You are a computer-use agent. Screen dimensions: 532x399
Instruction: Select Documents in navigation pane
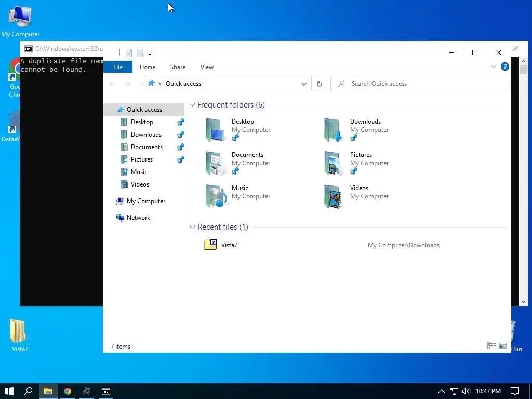[147, 147]
